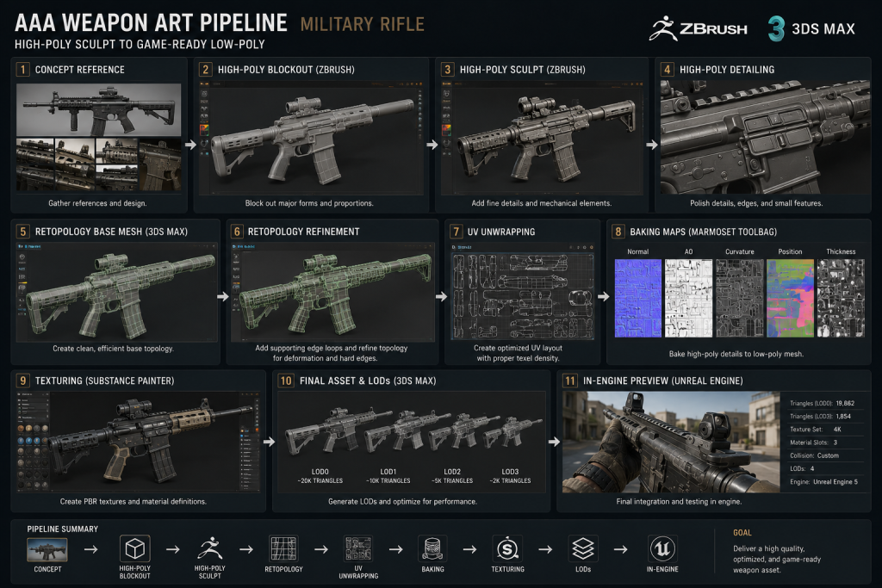Viewport: 882px width, 588px height.
Task: Open the Position baked map thumbnail
Action: tap(791, 298)
